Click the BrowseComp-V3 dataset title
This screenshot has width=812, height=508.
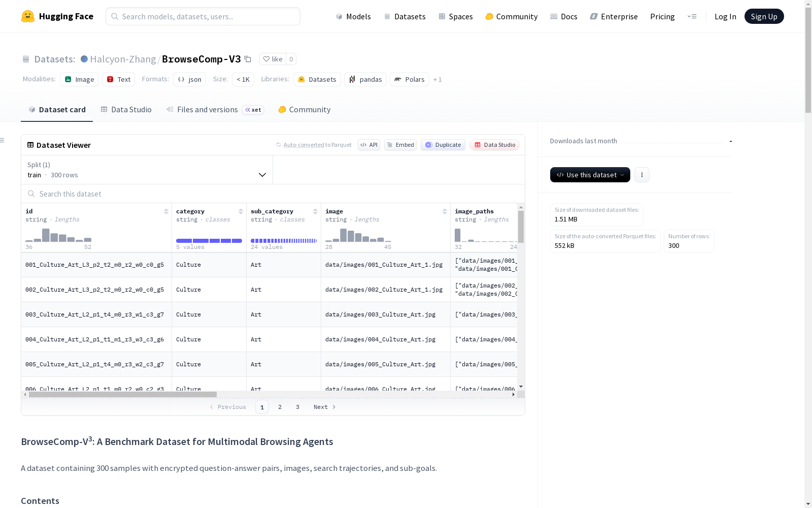point(201,59)
